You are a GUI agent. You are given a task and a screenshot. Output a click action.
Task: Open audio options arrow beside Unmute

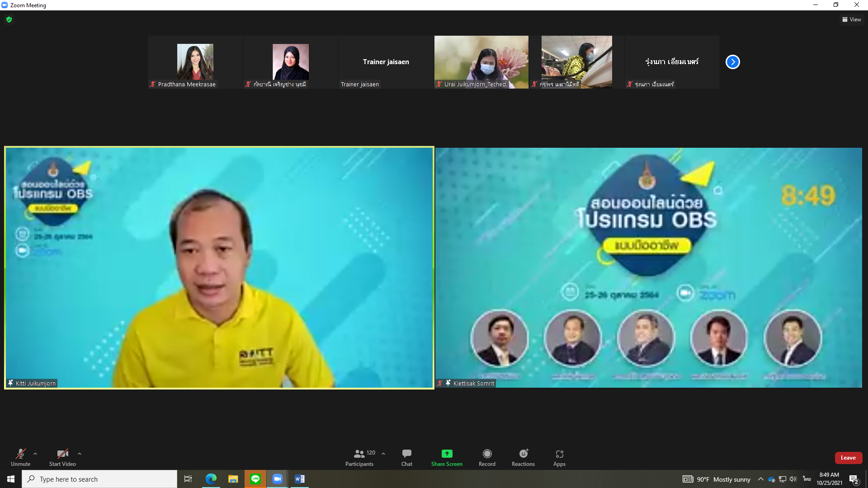pos(35,454)
